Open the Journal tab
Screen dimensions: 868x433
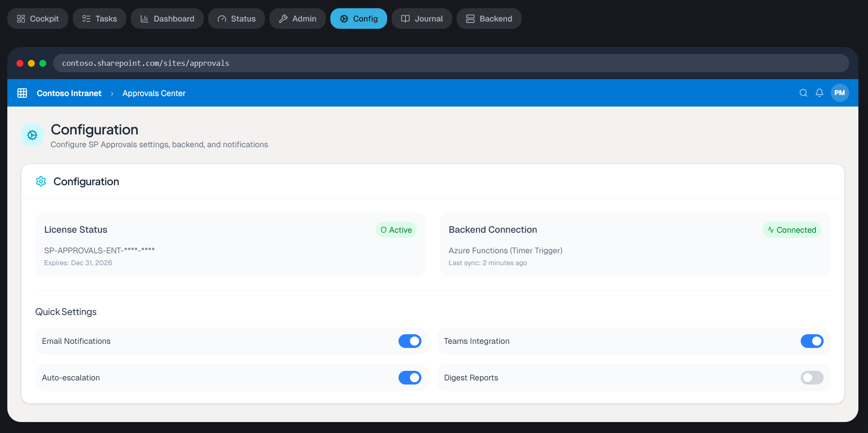421,18
